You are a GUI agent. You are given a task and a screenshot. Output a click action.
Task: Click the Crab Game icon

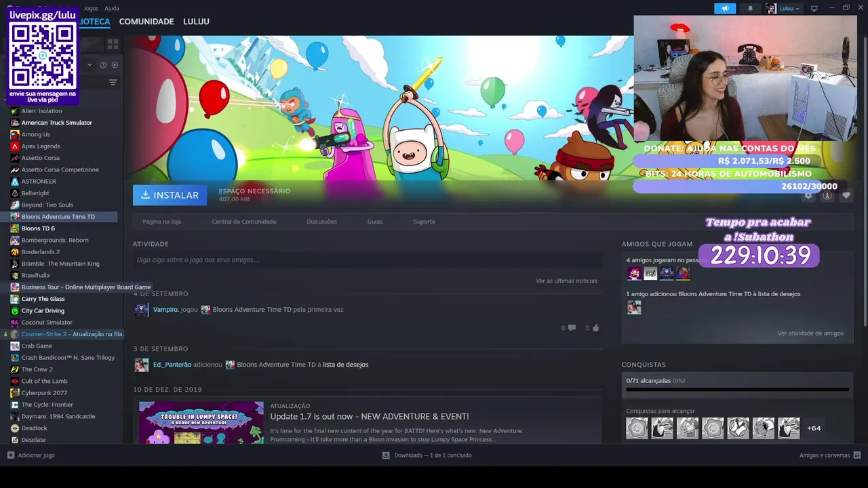click(x=15, y=346)
